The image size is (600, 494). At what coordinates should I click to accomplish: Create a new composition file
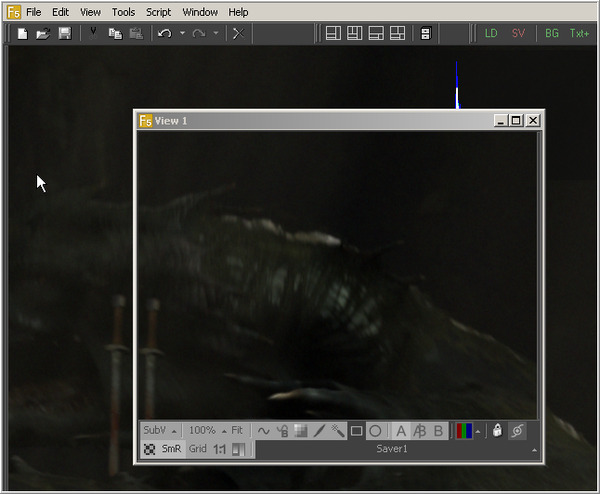coord(22,34)
